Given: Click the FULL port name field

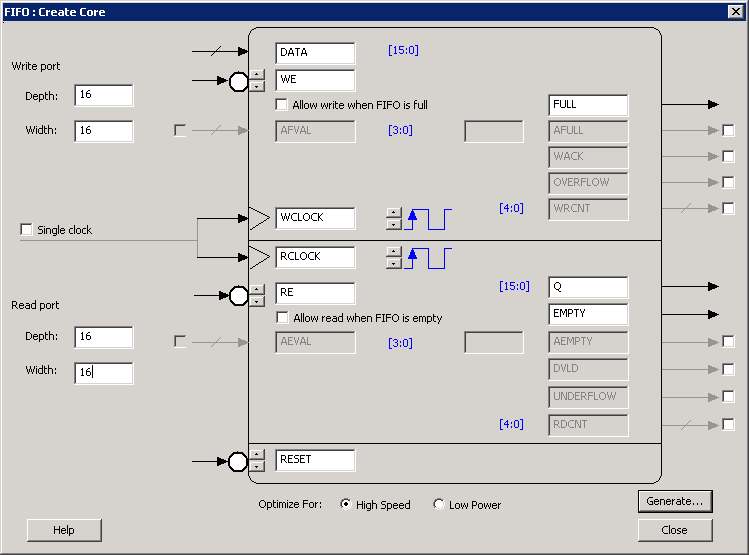Looking at the screenshot, I should 588,105.
